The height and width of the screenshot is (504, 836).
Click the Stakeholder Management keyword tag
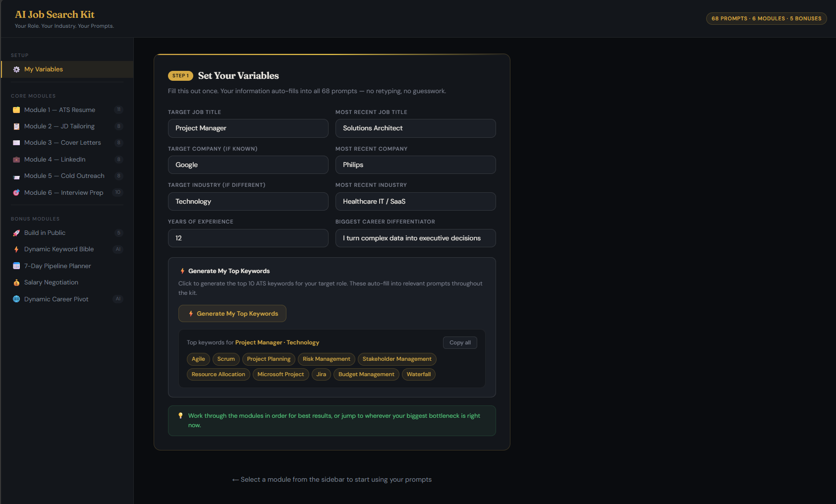[397, 359]
